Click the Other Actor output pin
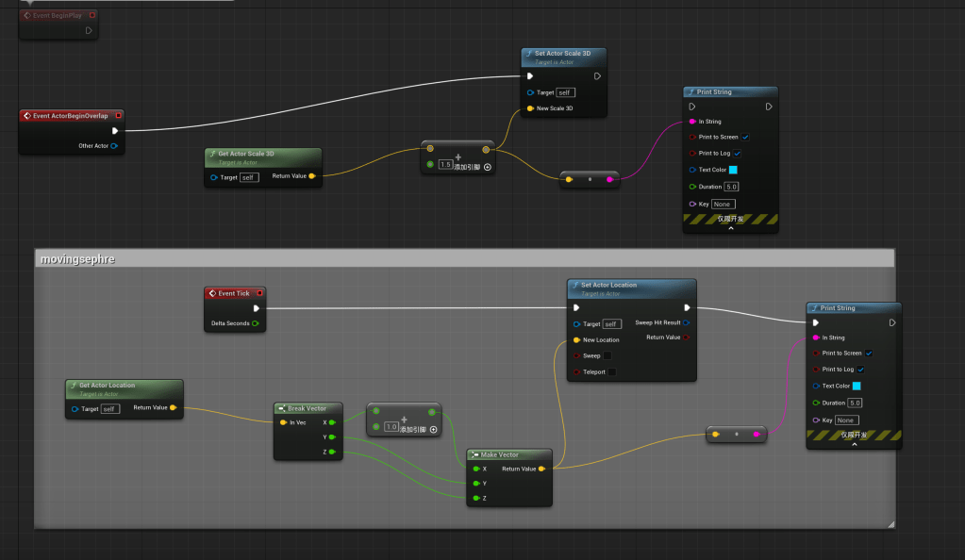 114,146
